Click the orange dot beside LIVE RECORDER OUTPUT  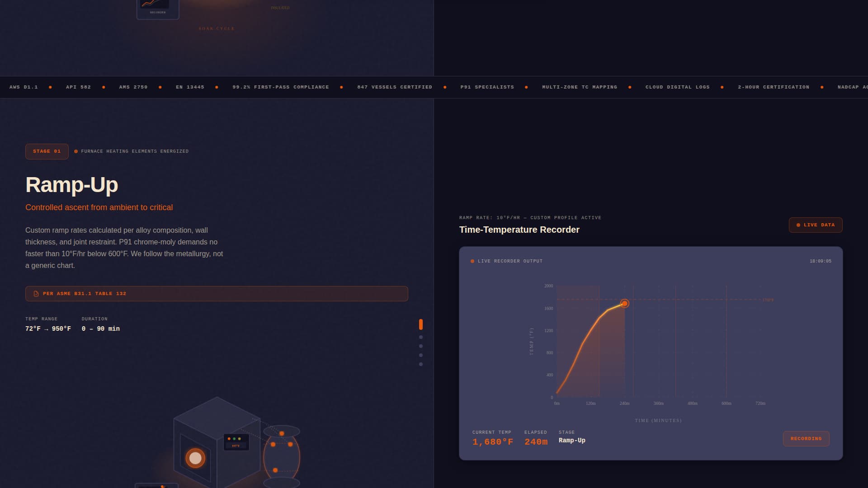coord(472,261)
